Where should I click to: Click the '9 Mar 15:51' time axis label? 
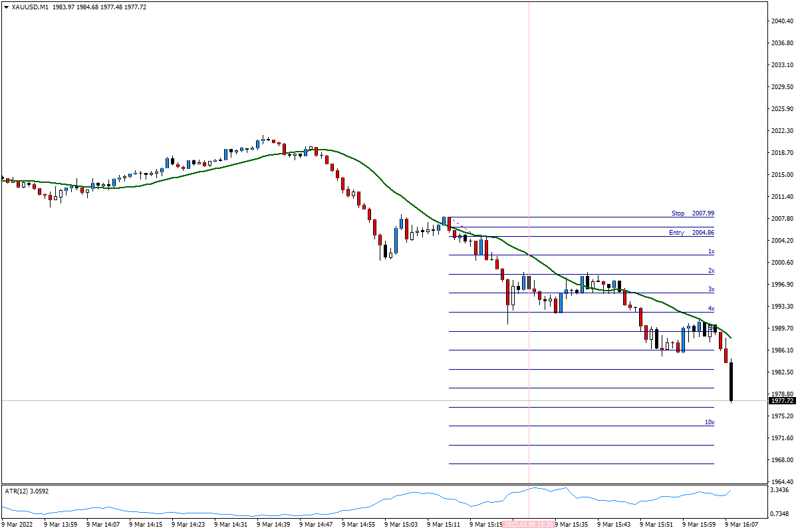656,525
